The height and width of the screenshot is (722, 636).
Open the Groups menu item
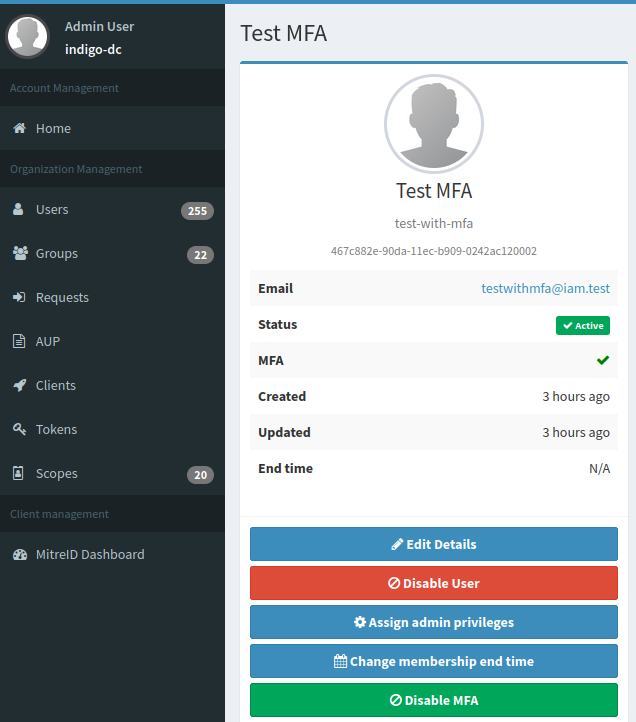pos(112,253)
